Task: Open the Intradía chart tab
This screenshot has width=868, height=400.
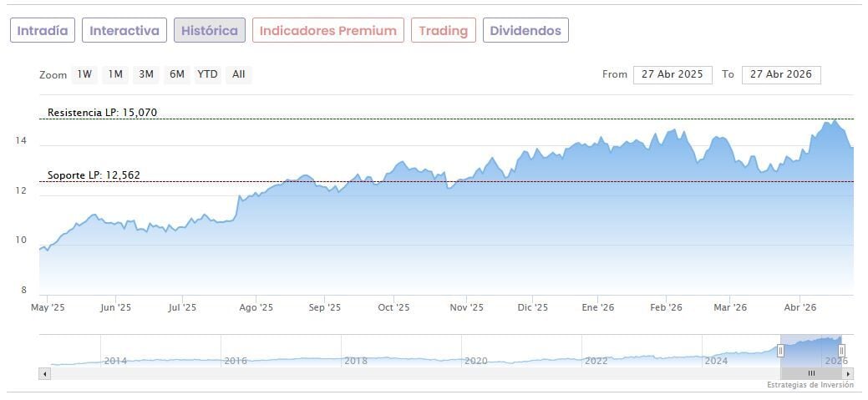Action: tap(43, 31)
